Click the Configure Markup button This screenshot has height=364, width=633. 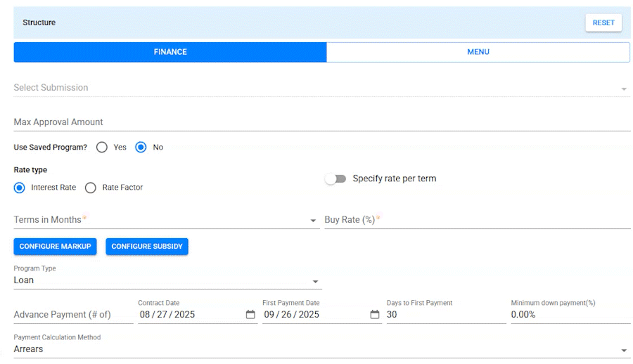[x=55, y=247]
